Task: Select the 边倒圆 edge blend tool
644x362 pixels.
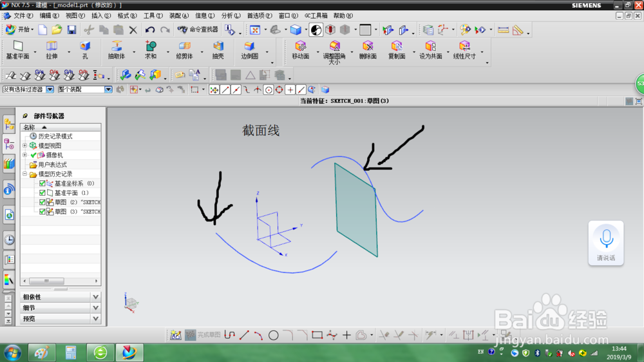Action: [249, 50]
